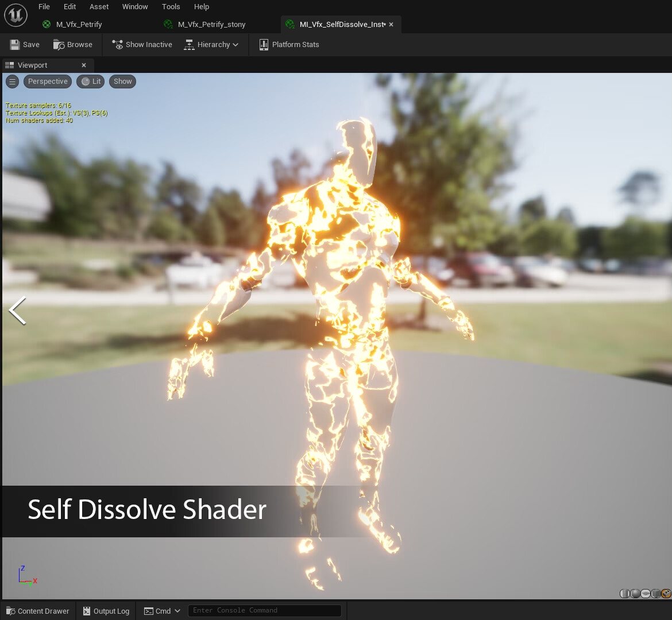Open the Window menu
The image size is (672, 620).
(134, 6)
